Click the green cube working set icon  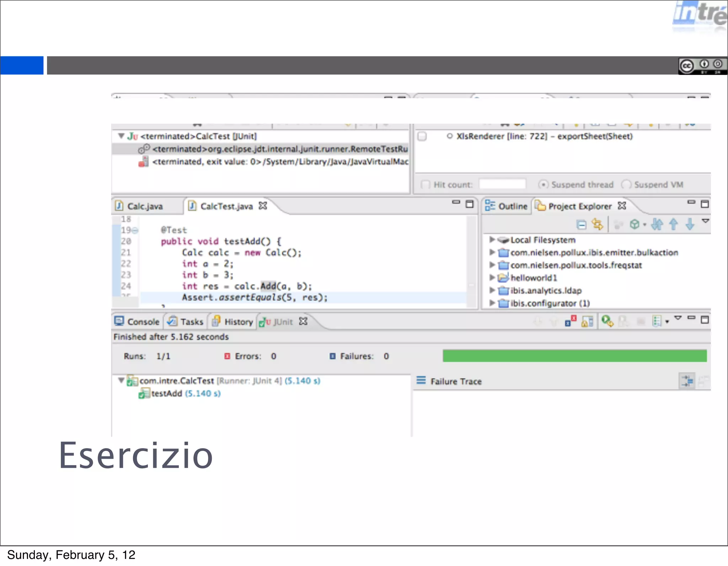635,224
